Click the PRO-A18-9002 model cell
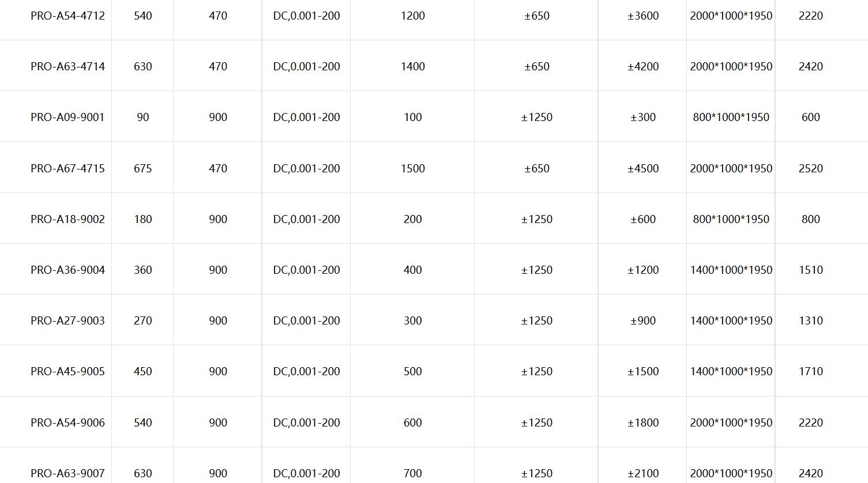Screen dimensions: 868x483 point(67,220)
